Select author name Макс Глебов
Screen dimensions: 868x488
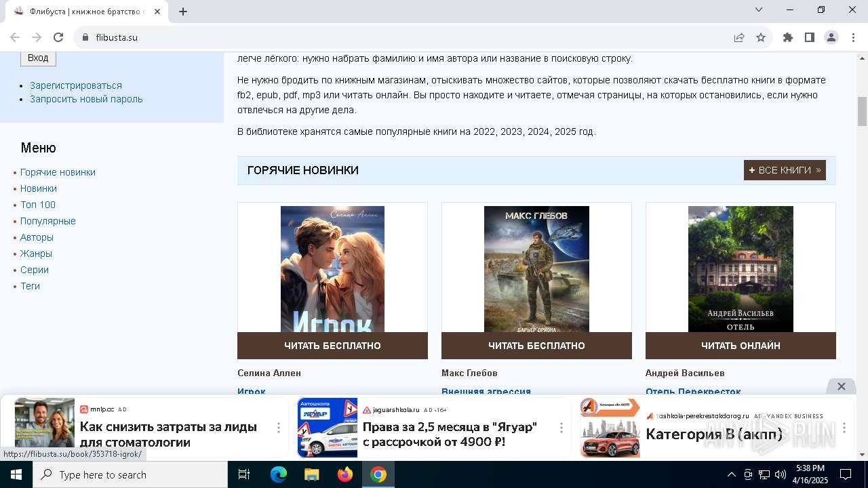pyautogui.click(x=469, y=373)
